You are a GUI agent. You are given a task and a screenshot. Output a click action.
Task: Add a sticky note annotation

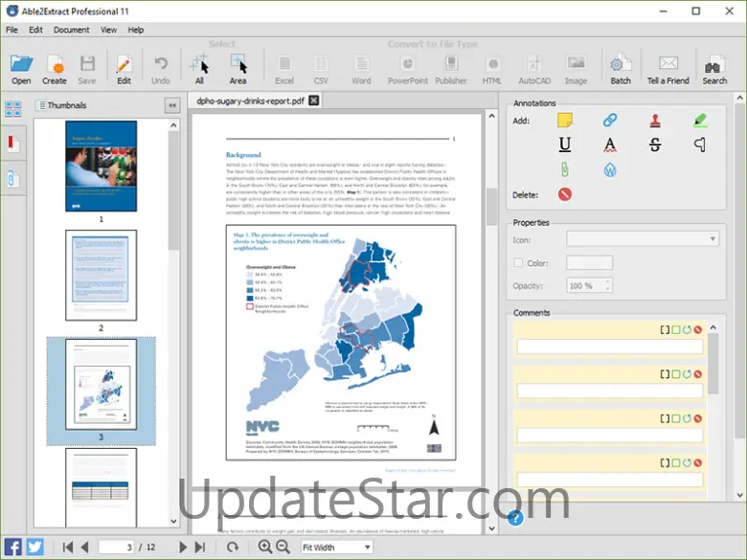[x=564, y=120]
